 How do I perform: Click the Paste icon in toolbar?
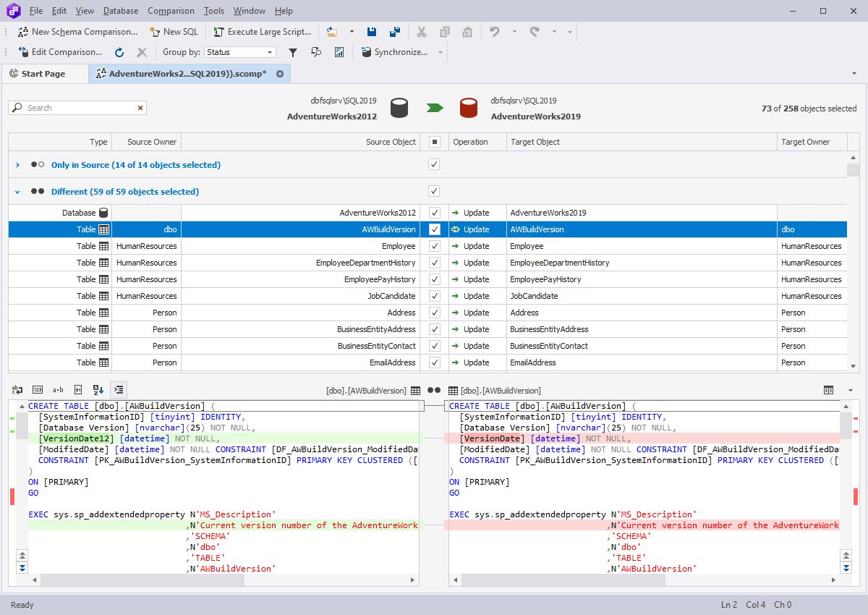coord(467,32)
